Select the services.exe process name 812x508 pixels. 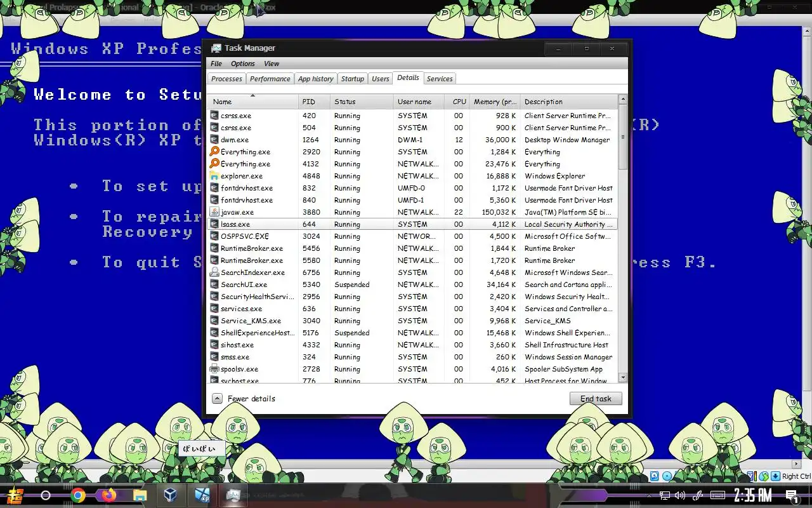pyautogui.click(x=241, y=309)
